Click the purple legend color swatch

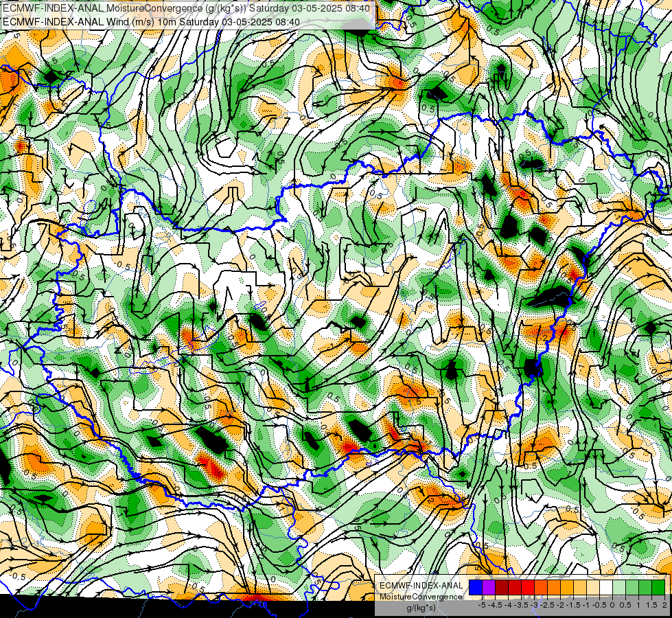tap(489, 587)
